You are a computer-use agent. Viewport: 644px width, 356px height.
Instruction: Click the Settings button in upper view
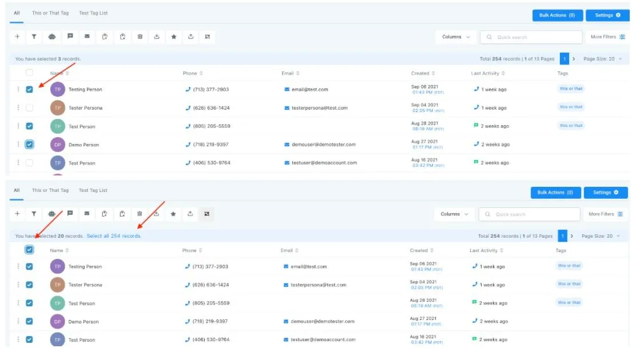[607, 15]
